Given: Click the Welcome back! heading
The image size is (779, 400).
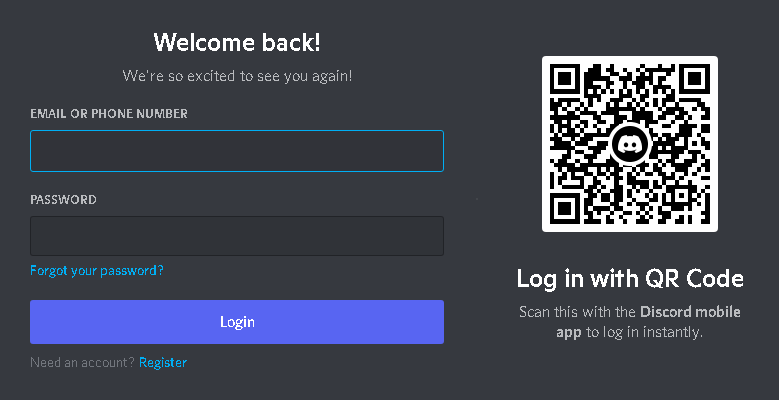Looking at the screenshot, I should (x=237, y=43).
